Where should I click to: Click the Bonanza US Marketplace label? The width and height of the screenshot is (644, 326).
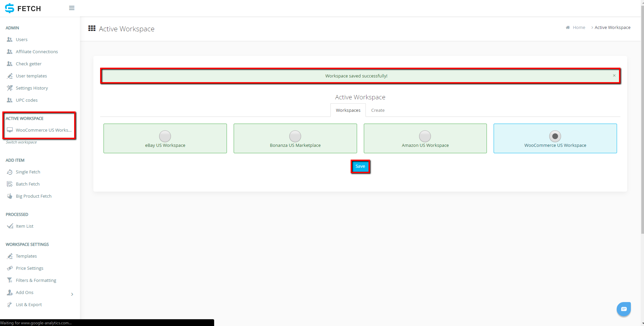coord(295,145)
